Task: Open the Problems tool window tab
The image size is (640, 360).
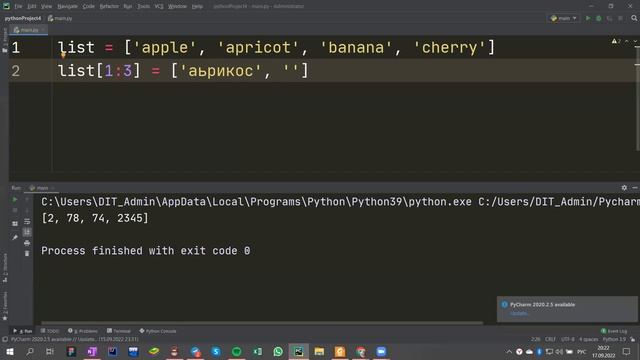Action: 83,331
